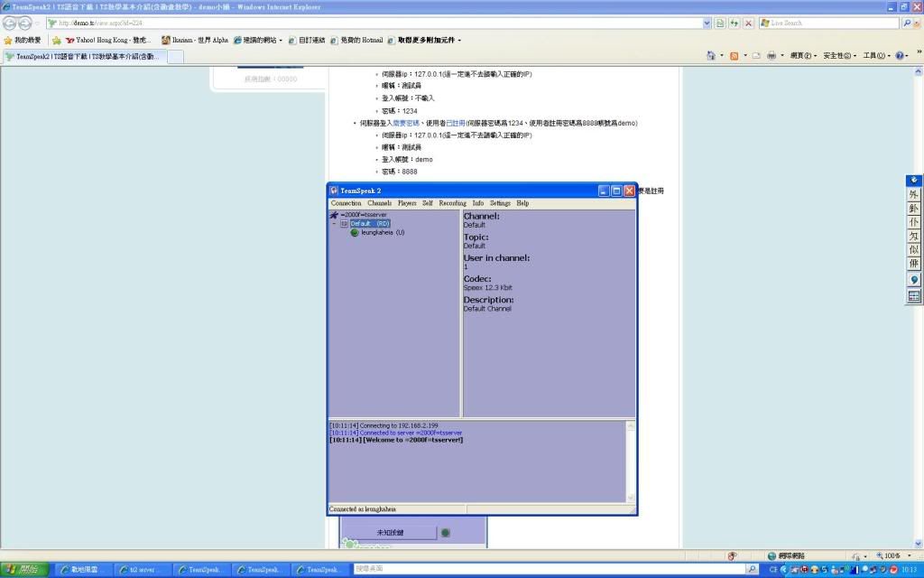The width and height of the screenshot is (924, 578).
Task: Click the Yahoo! Hong Kong favorites link
Action: pyautogui.click(x=107, y=40)
